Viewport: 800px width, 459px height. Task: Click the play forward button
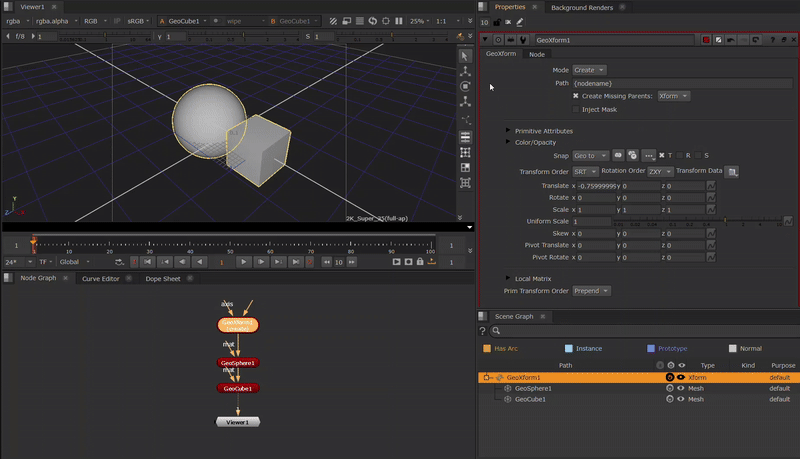point(242,262)
